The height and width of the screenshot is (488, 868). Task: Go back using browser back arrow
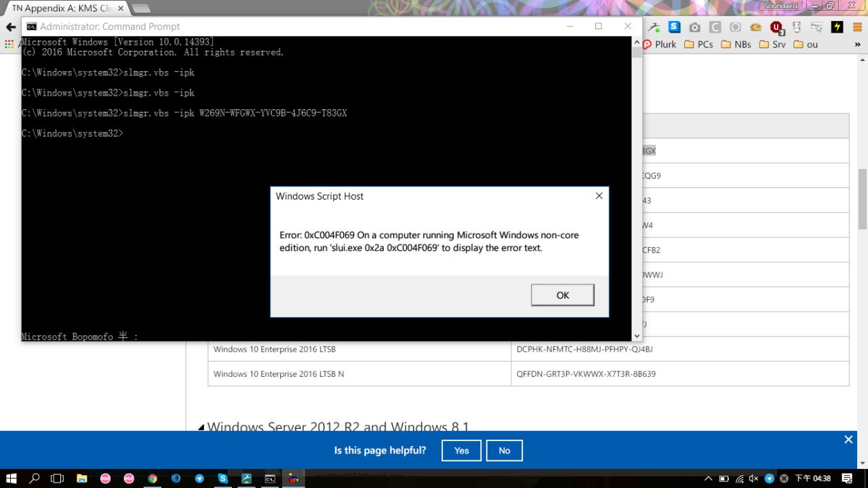10,27
